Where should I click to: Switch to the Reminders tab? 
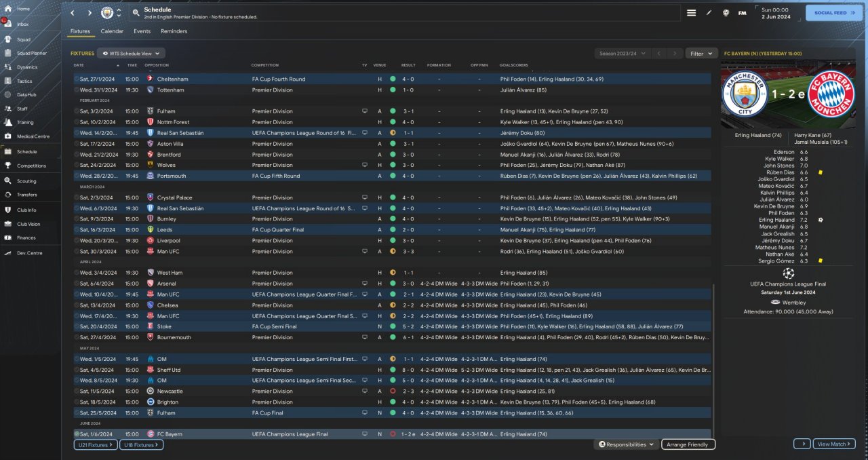coord(174,31)
